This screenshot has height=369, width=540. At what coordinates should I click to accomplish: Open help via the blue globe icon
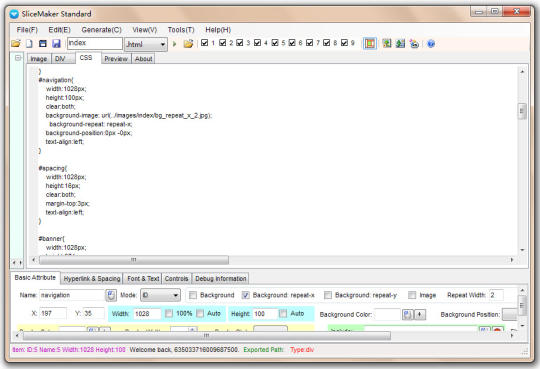coord(431,44)
